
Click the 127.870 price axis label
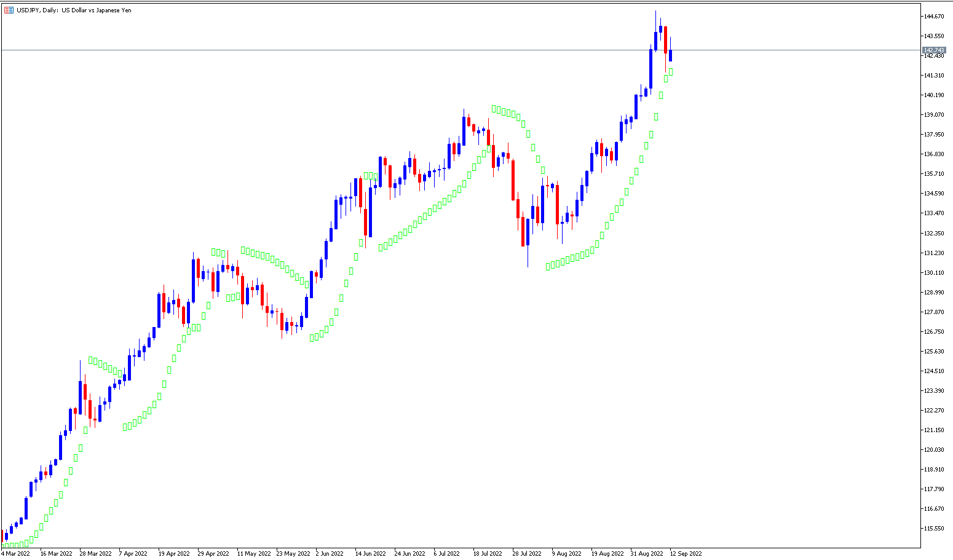click(934, 312)
